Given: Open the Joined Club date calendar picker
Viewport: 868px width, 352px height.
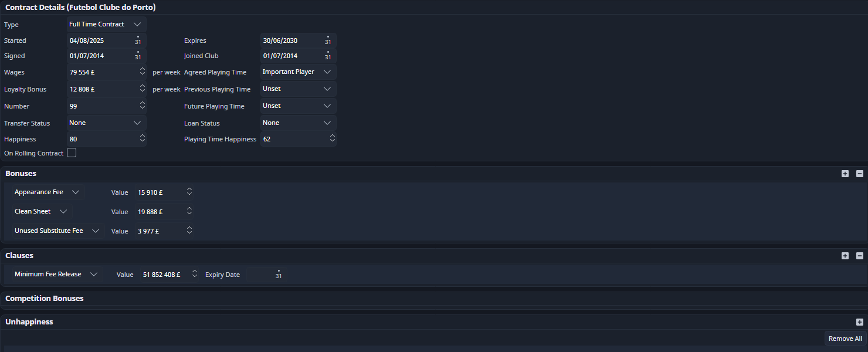Looking at the screenshot, I should pos(328,56).
